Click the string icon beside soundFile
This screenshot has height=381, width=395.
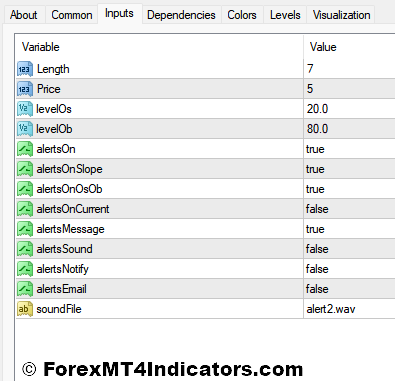click(x=25, y=309)
